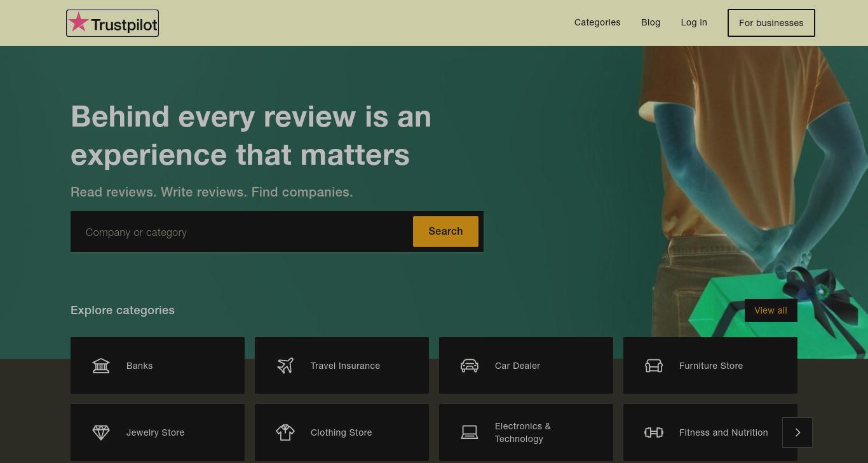Click the 'Behind every review' headline
The width and height of the screenshot is (868, 463).
tap(251, 135)
